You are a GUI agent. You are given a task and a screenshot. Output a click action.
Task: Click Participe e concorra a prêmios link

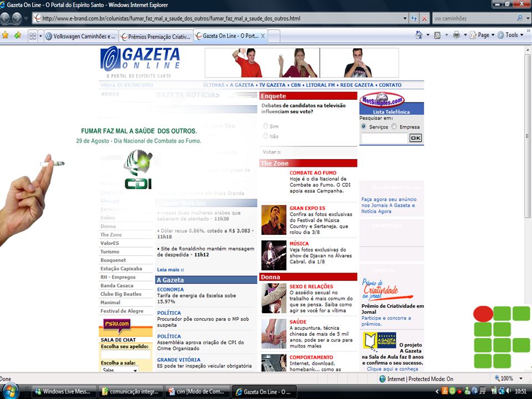pos(386,321)
